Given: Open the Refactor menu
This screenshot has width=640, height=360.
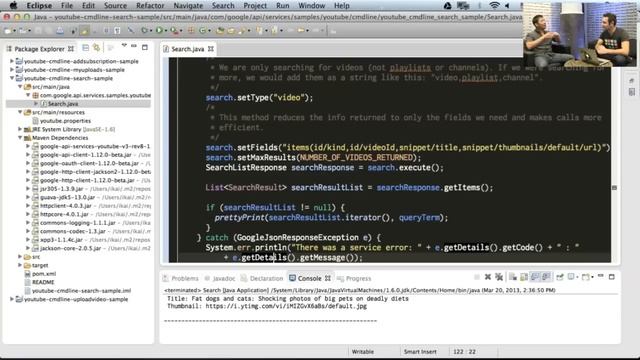Looking at the screenshot, I should (x=150, y=6).
